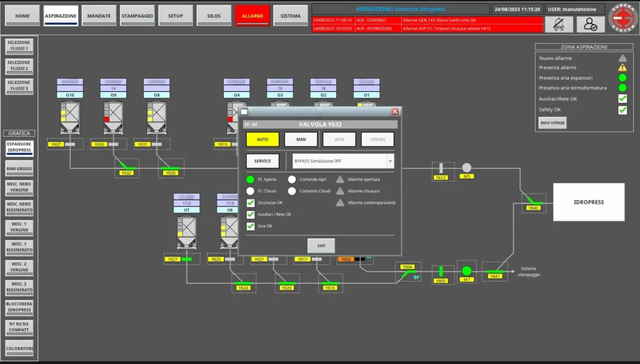Open valve Y616 symbol
640x364 pixels.
pos(330,283)
